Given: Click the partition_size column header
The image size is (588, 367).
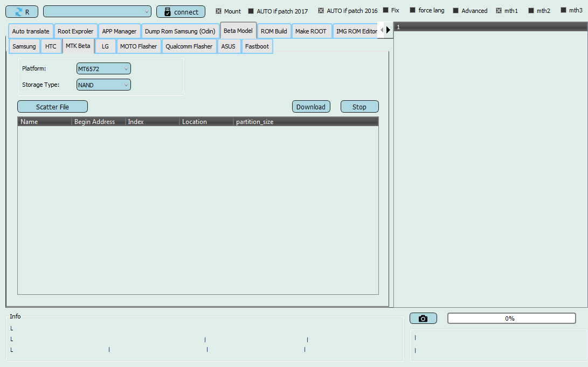Looking at the screenshot, I should pos(306,121).
